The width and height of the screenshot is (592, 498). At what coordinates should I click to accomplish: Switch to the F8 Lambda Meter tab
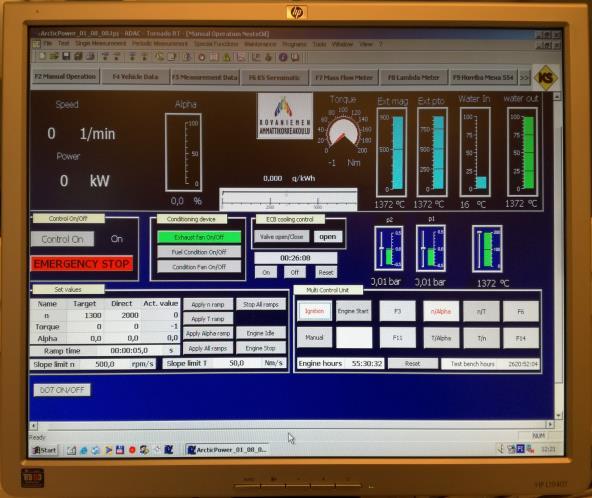coord(413,77)
